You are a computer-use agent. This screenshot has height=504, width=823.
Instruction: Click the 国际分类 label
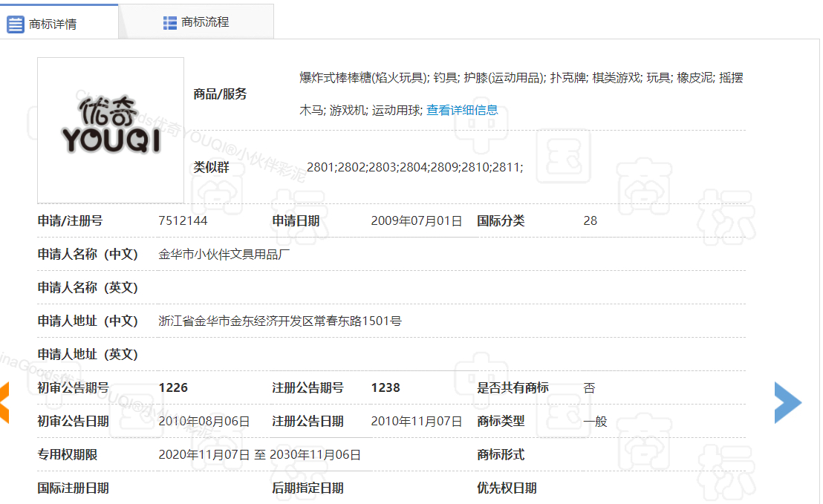tap(501, 220)
